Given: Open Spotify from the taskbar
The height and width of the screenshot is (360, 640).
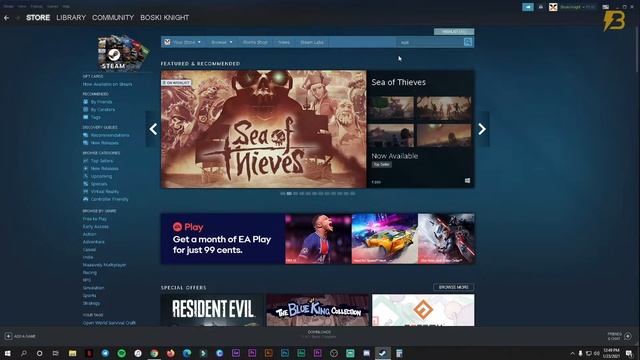Looking at the screenshot, I should (122, 353).
